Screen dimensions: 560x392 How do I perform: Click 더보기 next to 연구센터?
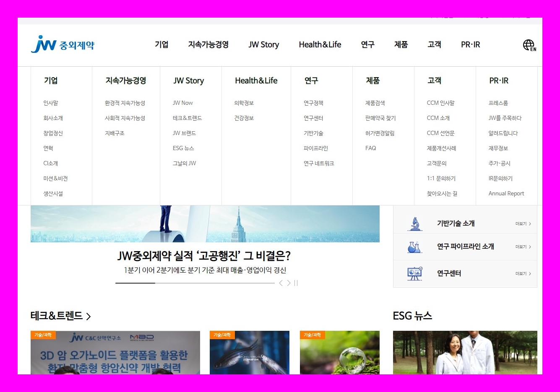[x=523, y=274]
